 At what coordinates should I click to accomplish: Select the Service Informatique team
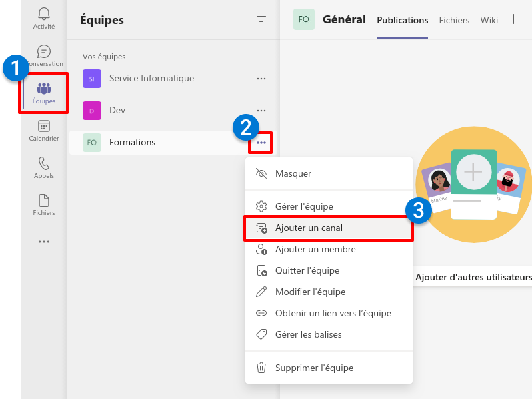pos(151,79)
